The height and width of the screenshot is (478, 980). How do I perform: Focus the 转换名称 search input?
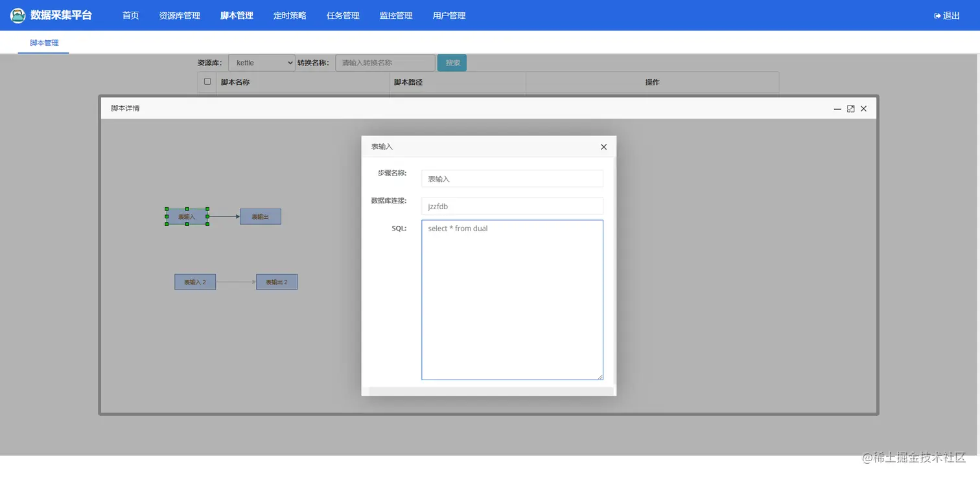(385, 63)
